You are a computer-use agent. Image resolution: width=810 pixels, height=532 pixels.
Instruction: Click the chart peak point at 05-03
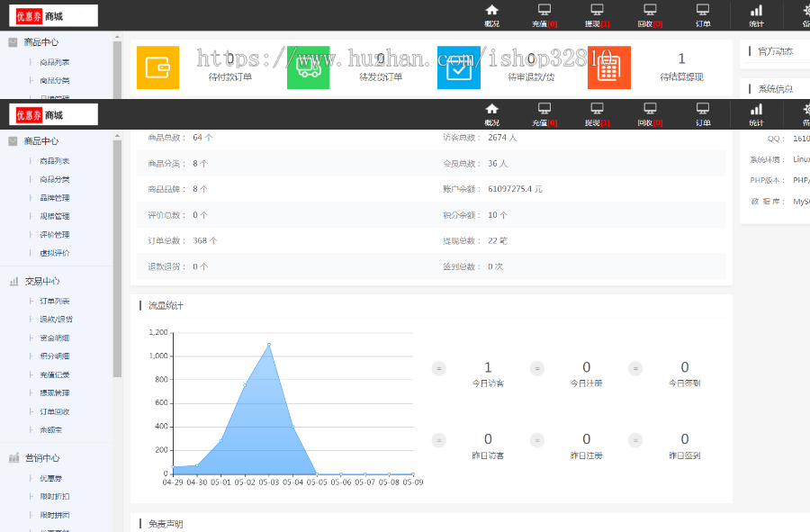click(x=268, y=345)
